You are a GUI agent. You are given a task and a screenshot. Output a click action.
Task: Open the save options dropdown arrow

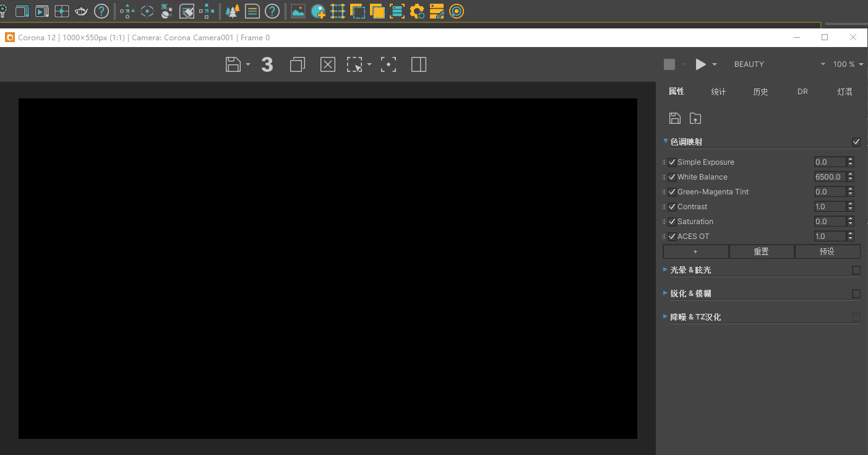pos(247,64)
